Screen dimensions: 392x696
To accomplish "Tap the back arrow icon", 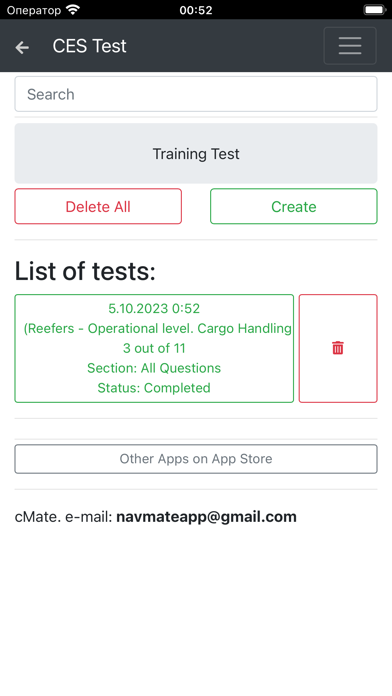I will pyautogui.click(x=22, y=47).
